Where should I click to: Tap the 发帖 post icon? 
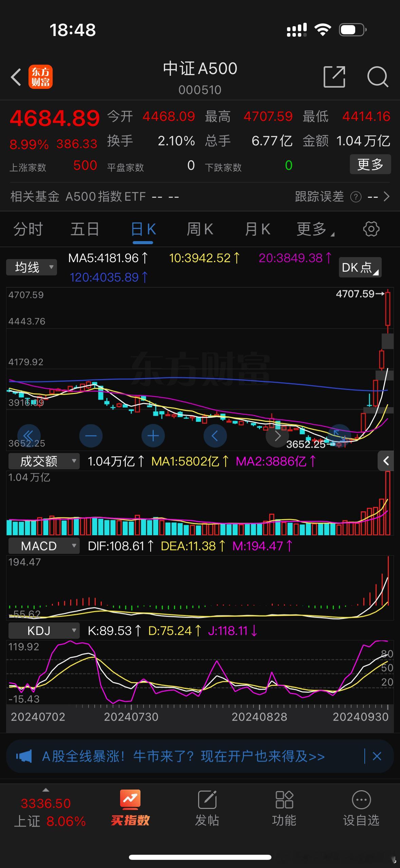pos(207,800)
